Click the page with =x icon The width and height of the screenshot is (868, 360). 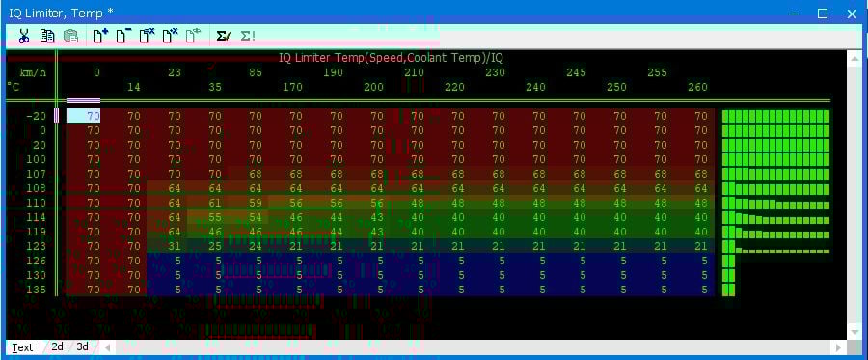tap(147, 36)
